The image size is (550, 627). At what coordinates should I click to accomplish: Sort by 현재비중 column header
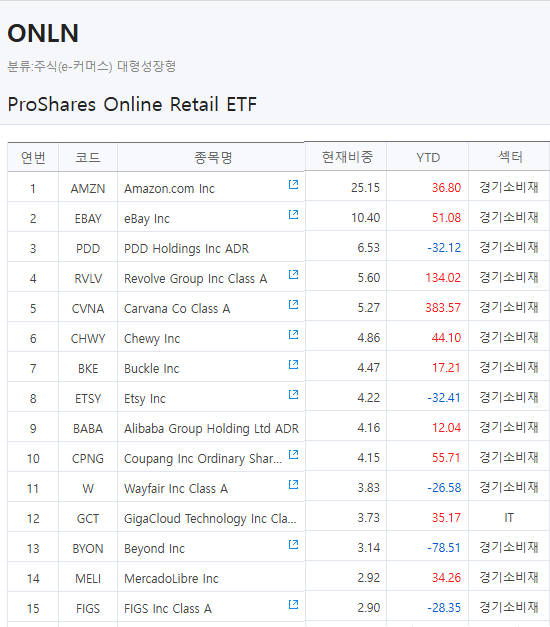[x=346, y=156]
